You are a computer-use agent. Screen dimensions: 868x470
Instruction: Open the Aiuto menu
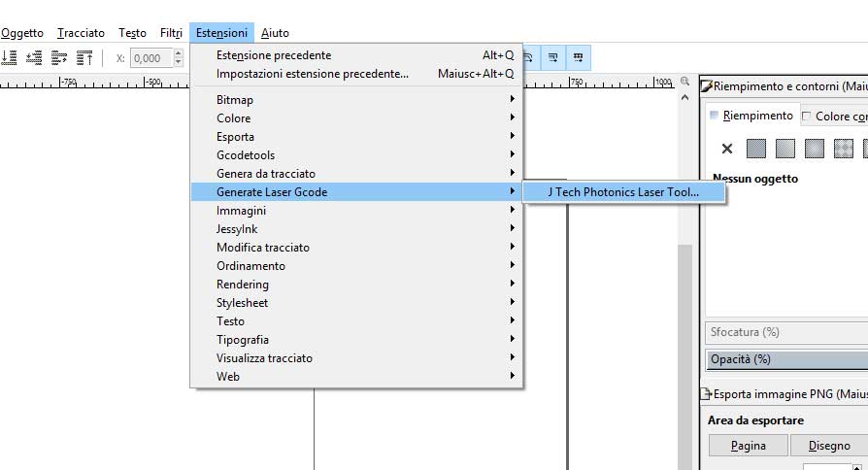tap(275, 33)
